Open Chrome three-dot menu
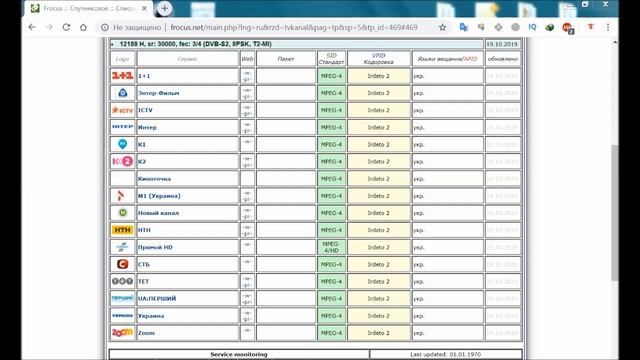Viewport: 640px width, 360px height. click(x=608, y=27)
